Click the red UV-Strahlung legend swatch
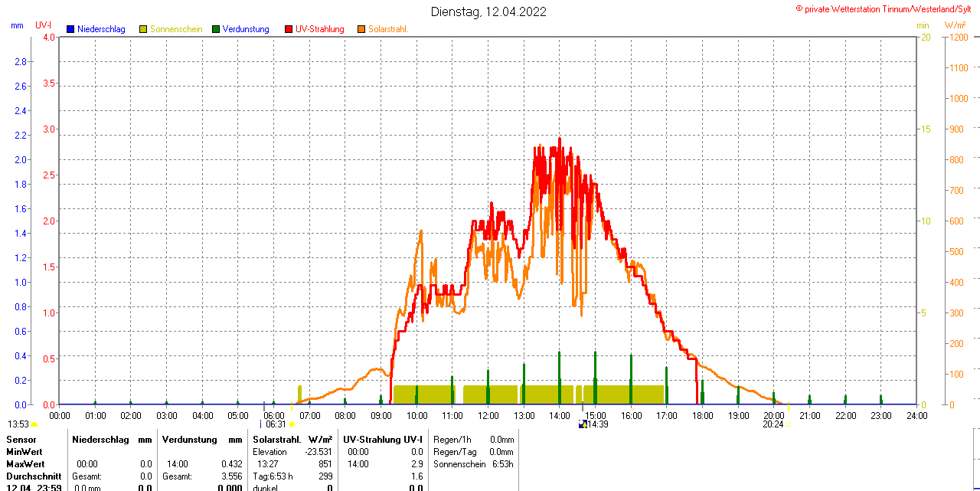980x491 pixels. [289, 29]
